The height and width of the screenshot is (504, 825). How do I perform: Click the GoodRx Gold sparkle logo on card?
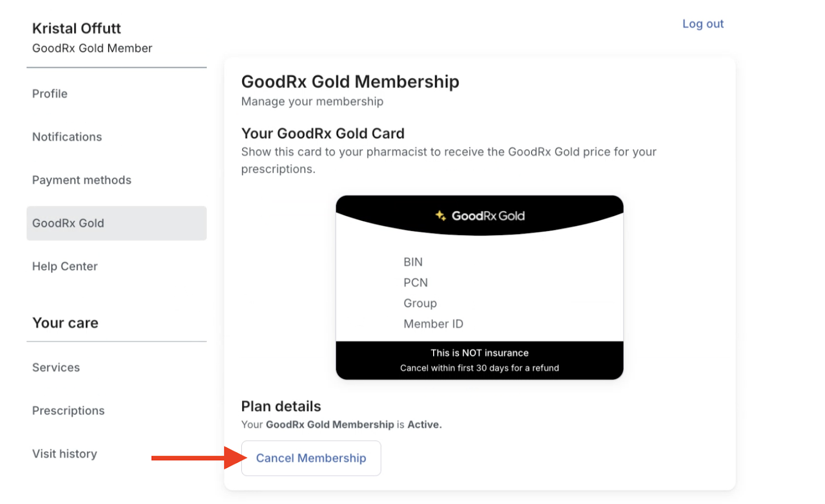[x=441, y=216]
